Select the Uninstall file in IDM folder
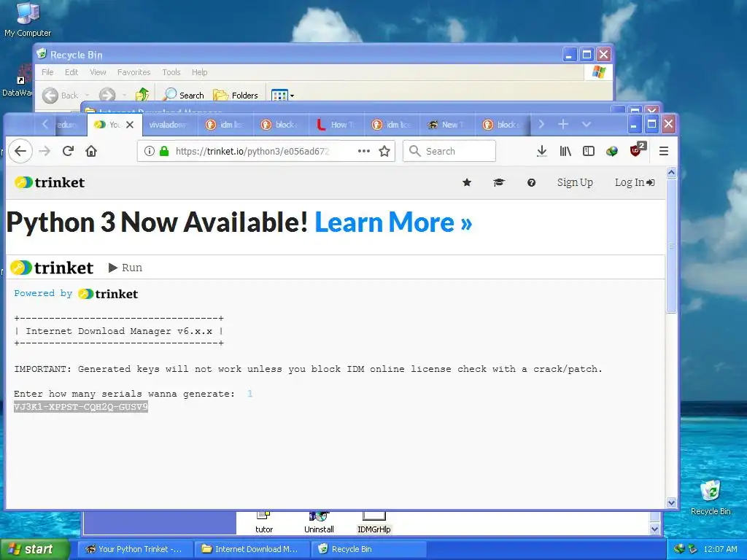This screenshot has width=747, height=560. point(320,522)
